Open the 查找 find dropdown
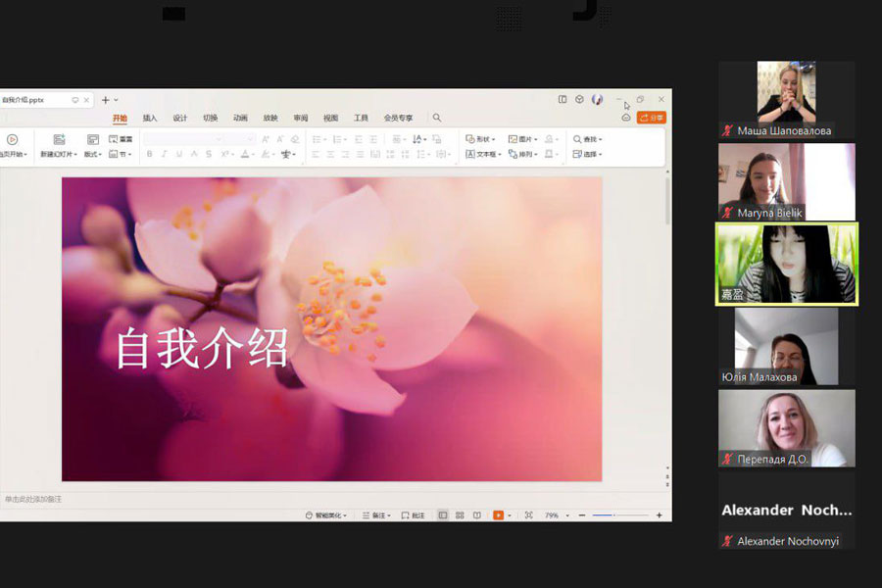The width and height of the screenshot is (882, 588). coord(588,139)
